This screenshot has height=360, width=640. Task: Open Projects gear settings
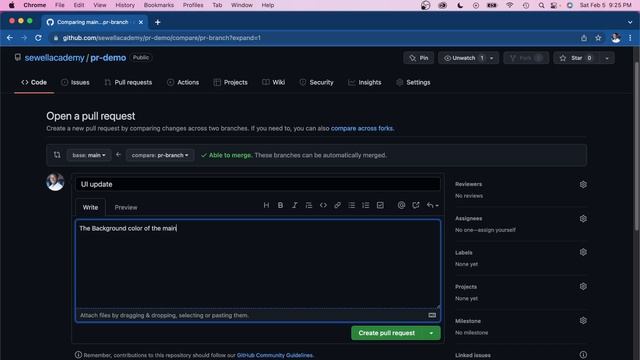[583, 287]
